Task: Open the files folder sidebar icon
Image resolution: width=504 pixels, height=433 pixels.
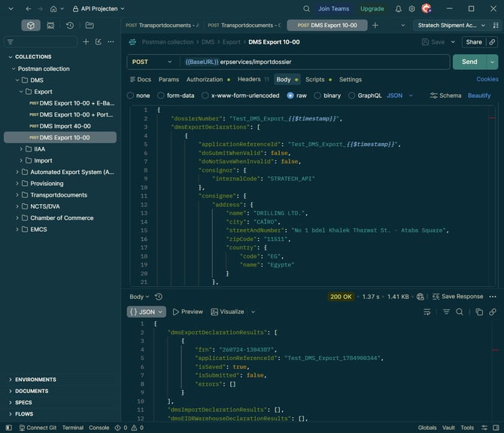Action: [x=90, y=26]
